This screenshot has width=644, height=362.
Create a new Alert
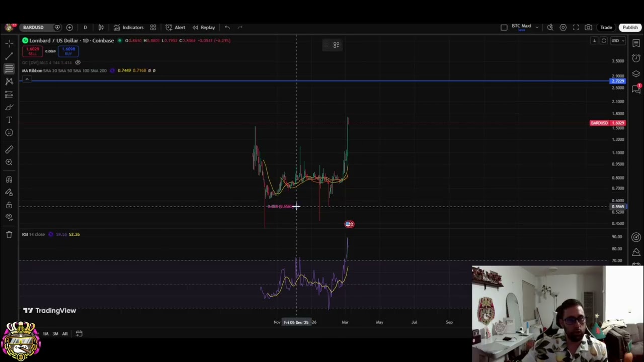[175, 28]
